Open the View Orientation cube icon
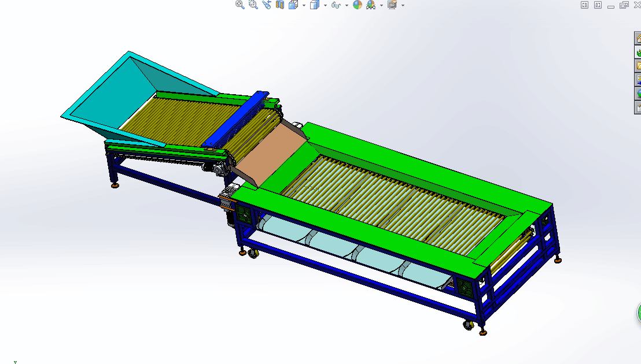The width and height of the screenshot is (641, 364). 293,5
